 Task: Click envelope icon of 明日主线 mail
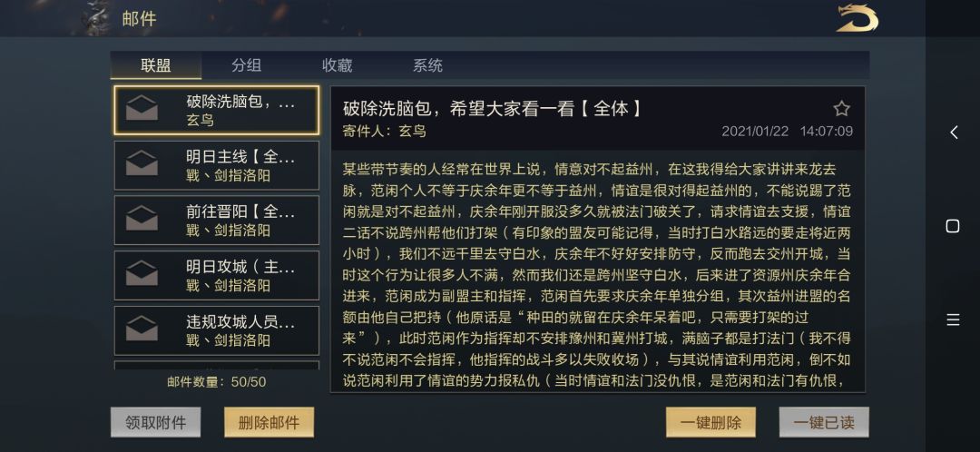click(x=142, y=165)
